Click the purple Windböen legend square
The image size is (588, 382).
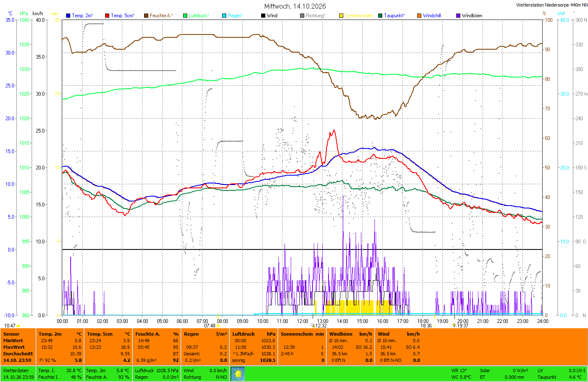pyautogui.click(x=458, y=16)
